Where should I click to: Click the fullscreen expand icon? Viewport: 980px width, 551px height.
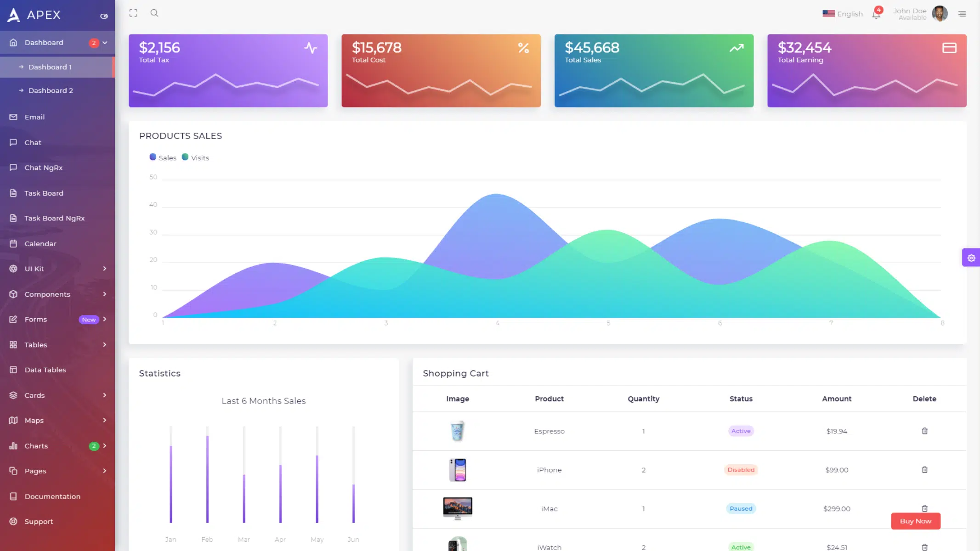coord(133,13)
